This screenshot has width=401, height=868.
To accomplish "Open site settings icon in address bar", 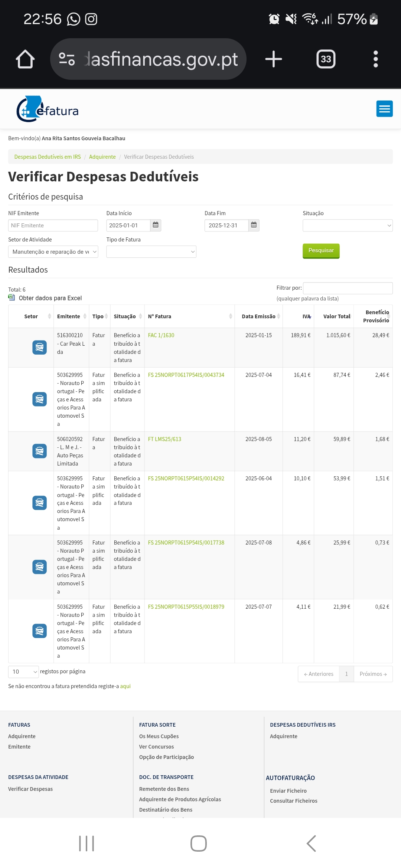I will [x=67, y=59].
